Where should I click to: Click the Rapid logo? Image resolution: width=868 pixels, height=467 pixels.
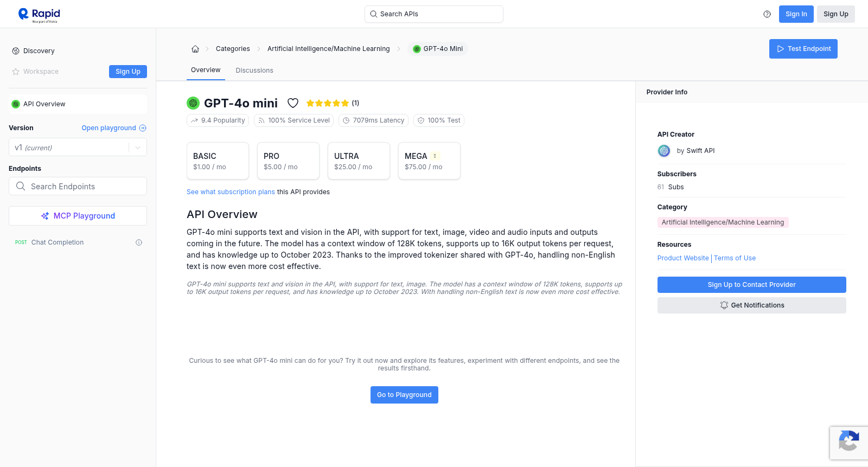pyautogui.click(x=39, y=15)
